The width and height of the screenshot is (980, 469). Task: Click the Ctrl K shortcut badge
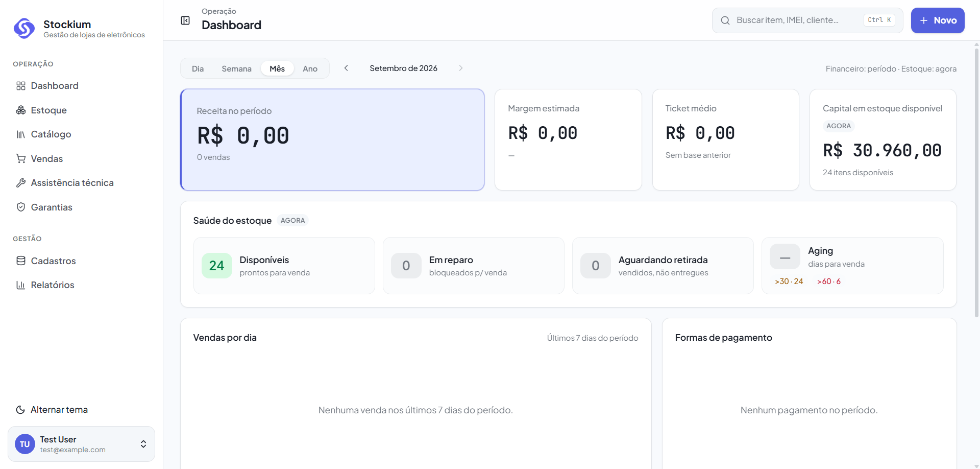(x=879, y=20)
